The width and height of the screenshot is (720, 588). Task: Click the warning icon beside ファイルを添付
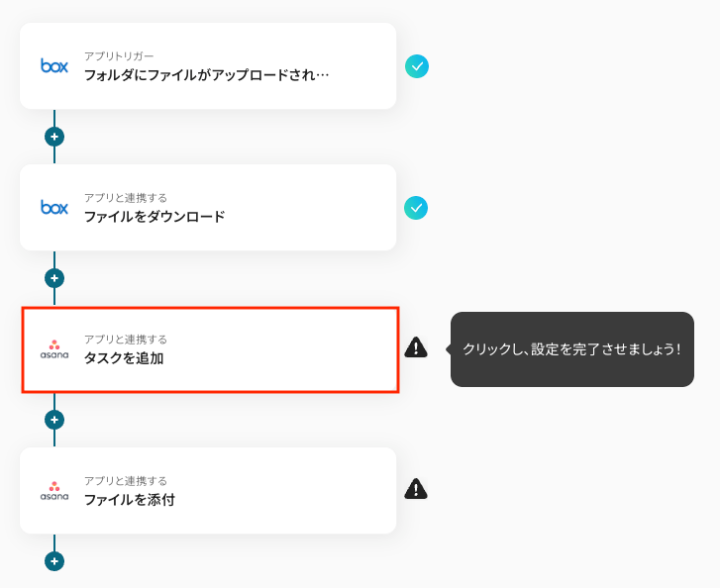[416, 489]
